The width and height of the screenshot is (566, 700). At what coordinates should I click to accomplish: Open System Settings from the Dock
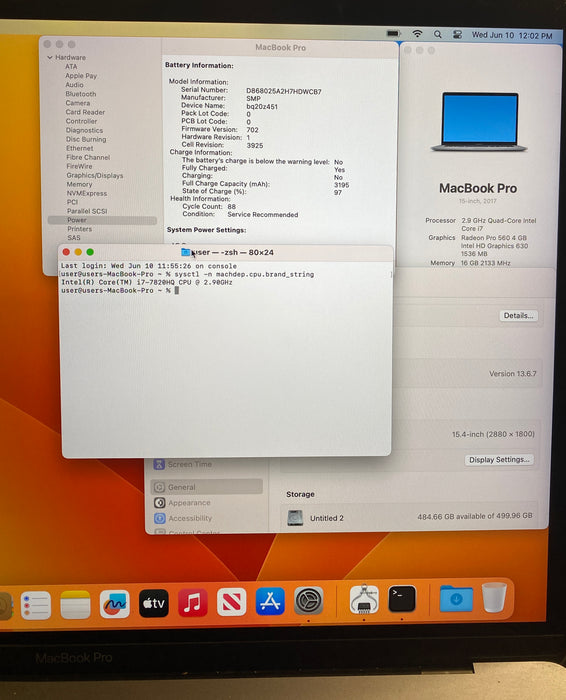coord(308,600)
